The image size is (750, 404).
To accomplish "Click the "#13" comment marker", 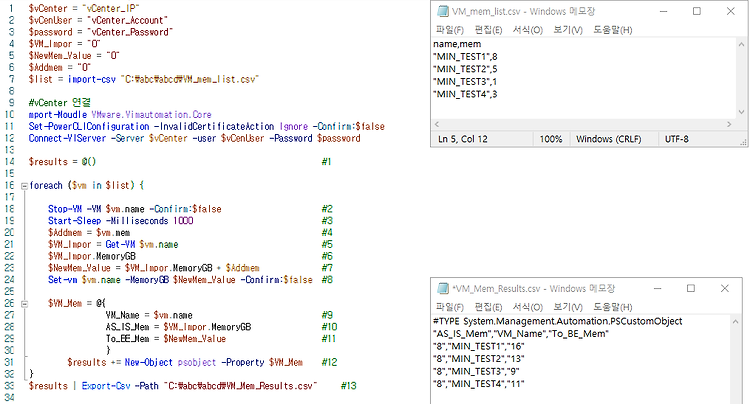I will click(x=349, y=386).
